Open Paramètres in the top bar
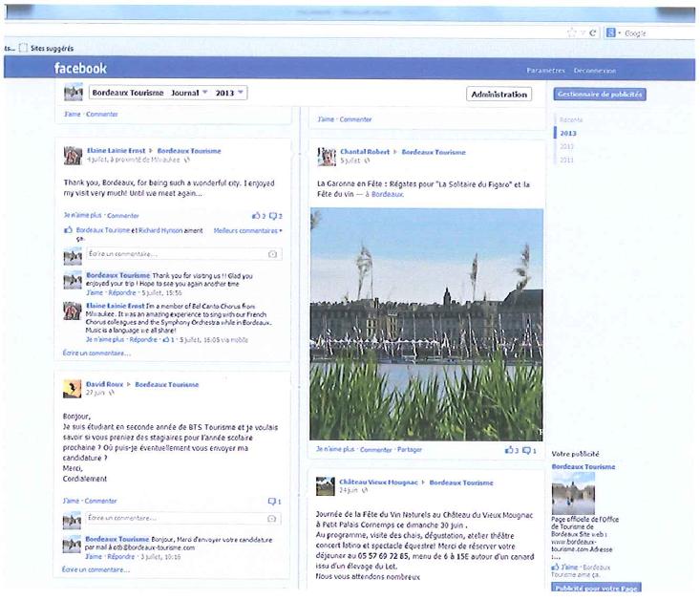The height and width of the screenshot is (600, 700). pyautogui.click(x=547, y=71)
